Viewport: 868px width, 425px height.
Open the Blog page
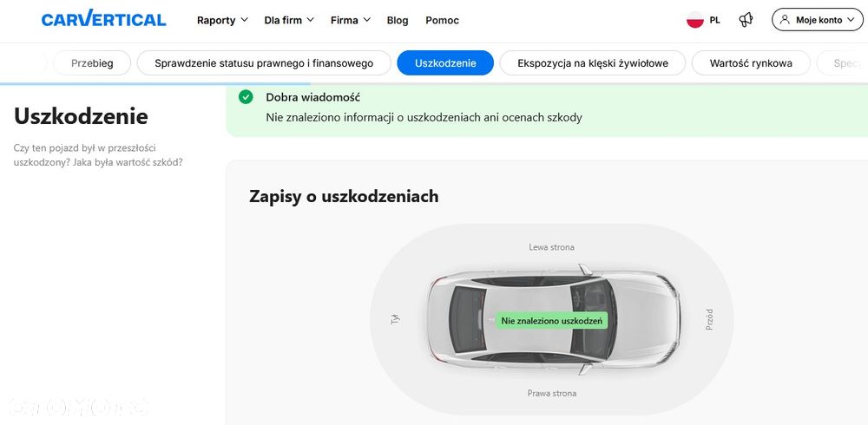point(398,20)
